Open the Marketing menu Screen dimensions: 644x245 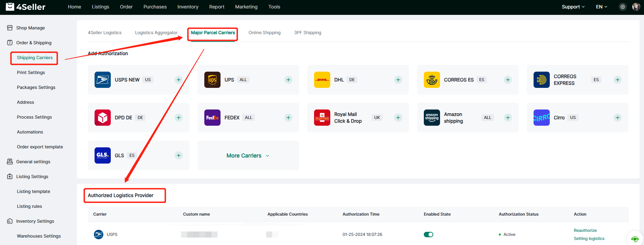click(246, 7)
